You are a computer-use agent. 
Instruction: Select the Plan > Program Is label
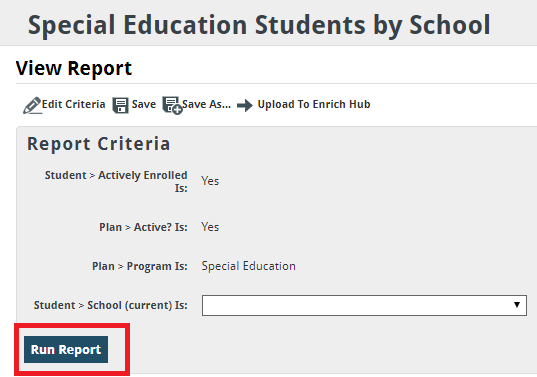tap(140, 266)
